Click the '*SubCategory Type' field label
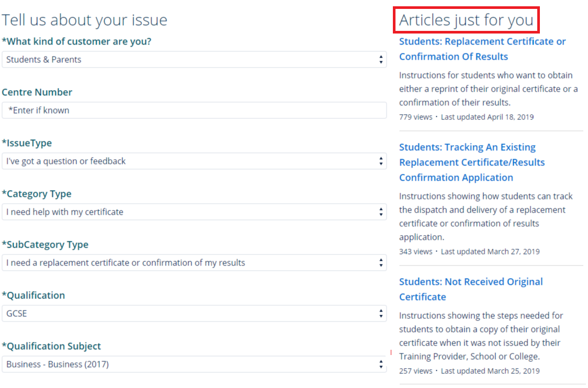588x388 pixels. click(x=45, y=245)
